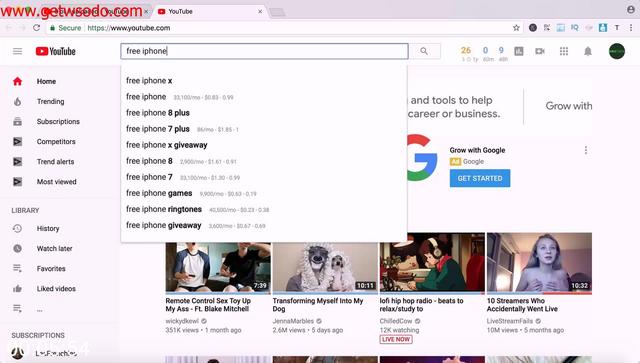Open the Liked videos link

tap(56, 288)
